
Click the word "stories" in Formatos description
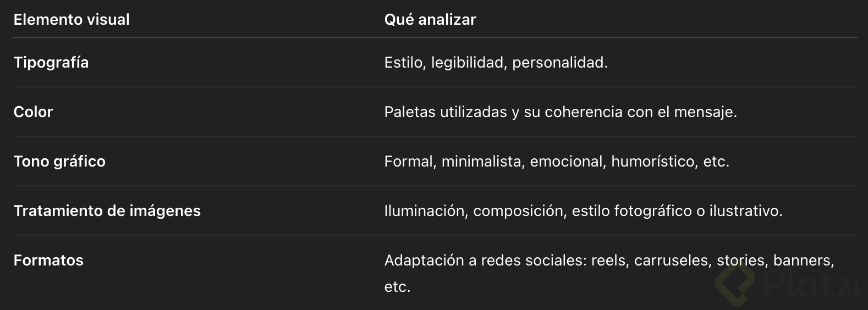click(740, 261)
